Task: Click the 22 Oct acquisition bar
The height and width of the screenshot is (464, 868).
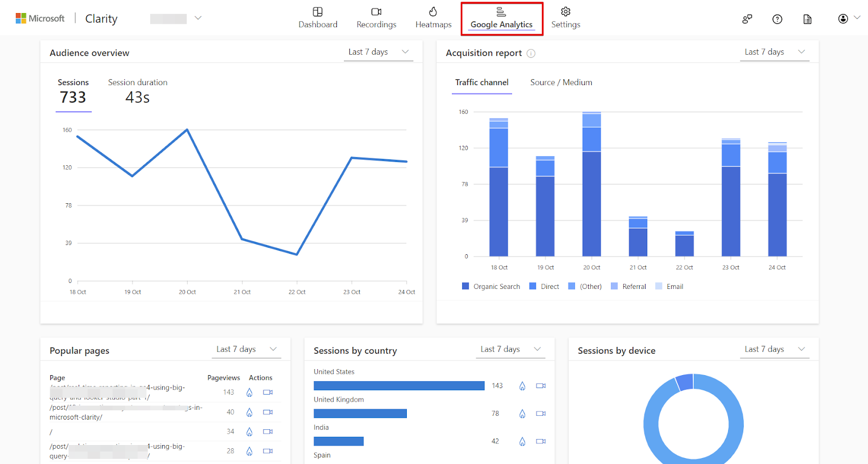Action: tap(685, 244)
